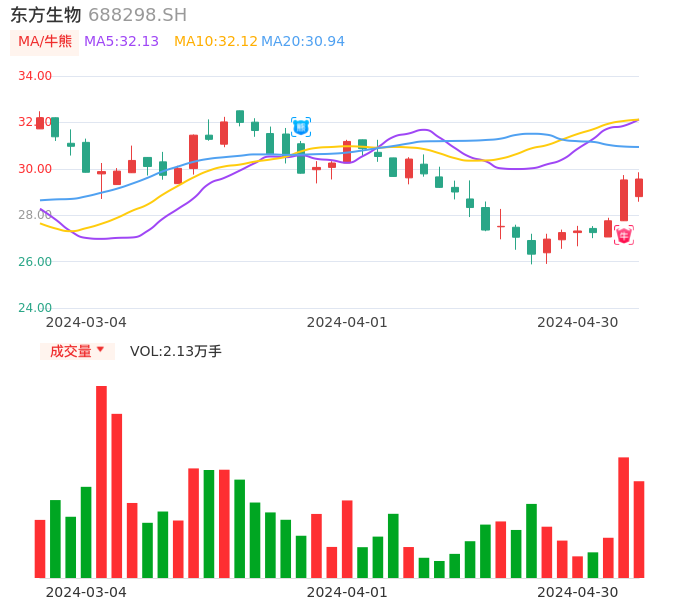Click the 34.00 price axis label
This screenshot has width=686, height=606.
pyautogui.click(x=35, y=76)
